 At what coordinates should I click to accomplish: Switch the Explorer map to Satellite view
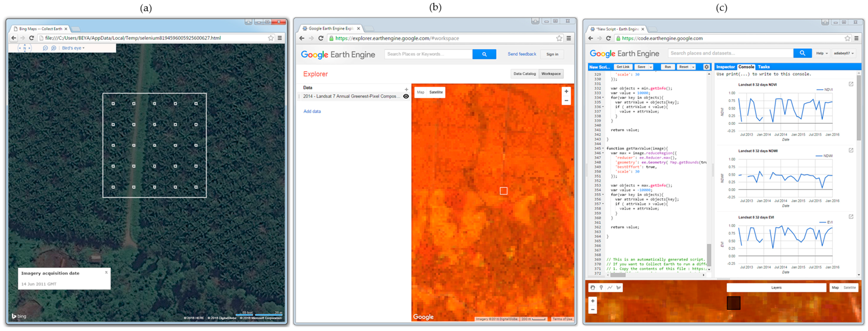point(436,92)
